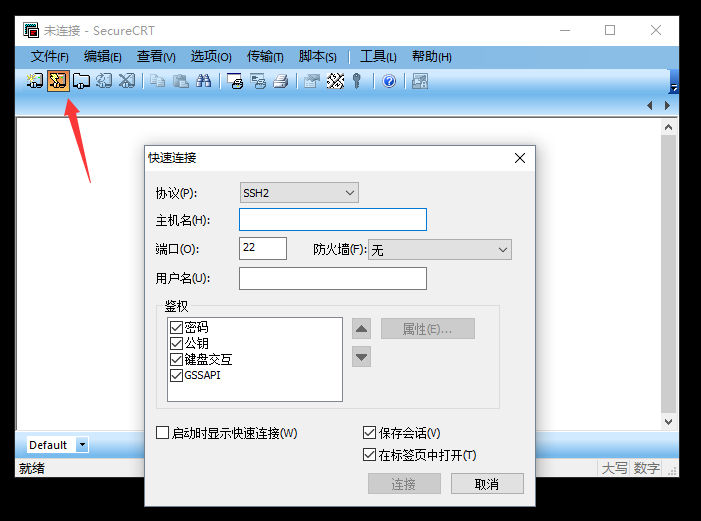Click the 大写 caps status indicator

[x=614, y=468]
